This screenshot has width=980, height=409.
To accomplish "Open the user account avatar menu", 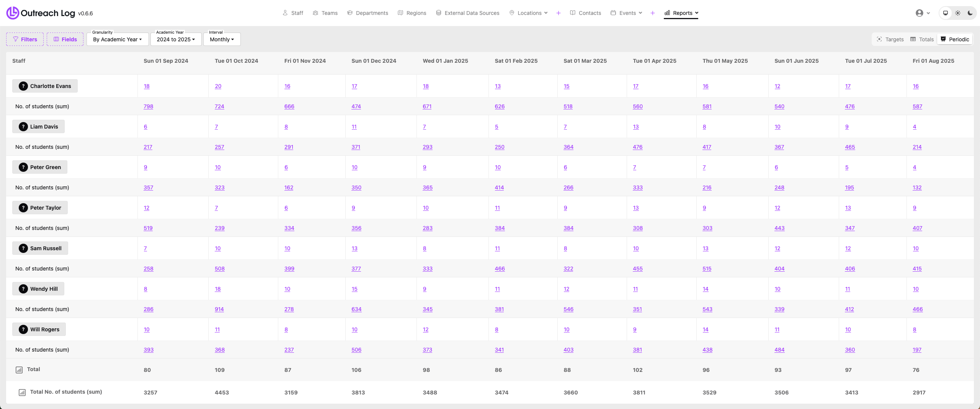I will (x=923, y=13).
